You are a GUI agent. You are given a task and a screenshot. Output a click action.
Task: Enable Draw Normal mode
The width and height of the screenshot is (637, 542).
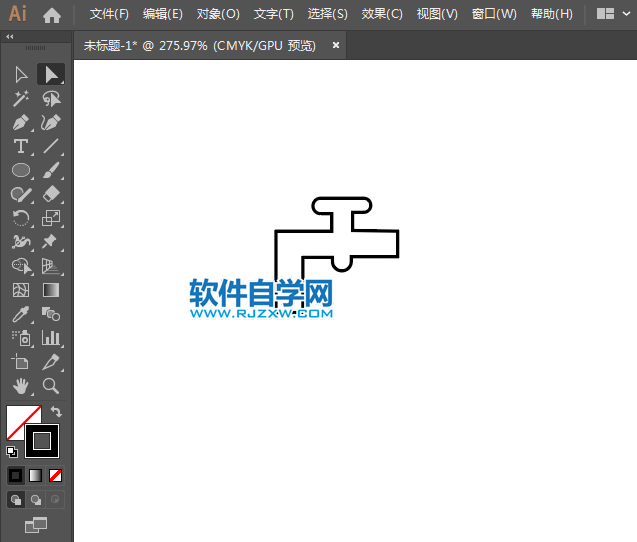coord(16,500)
